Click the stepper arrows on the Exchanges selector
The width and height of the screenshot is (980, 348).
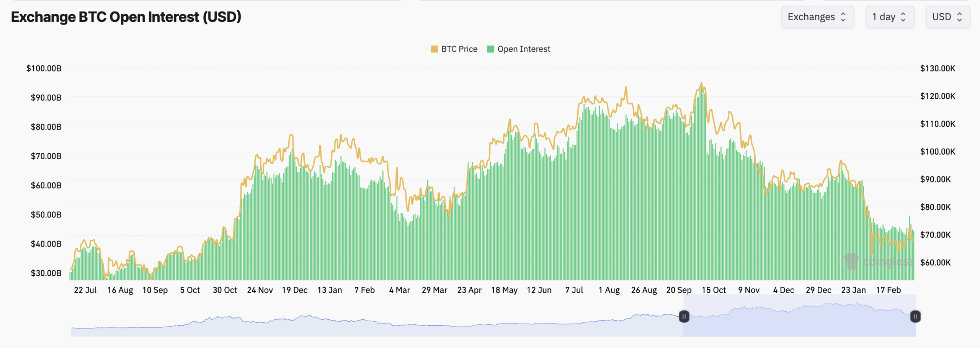tap(845, 17)
